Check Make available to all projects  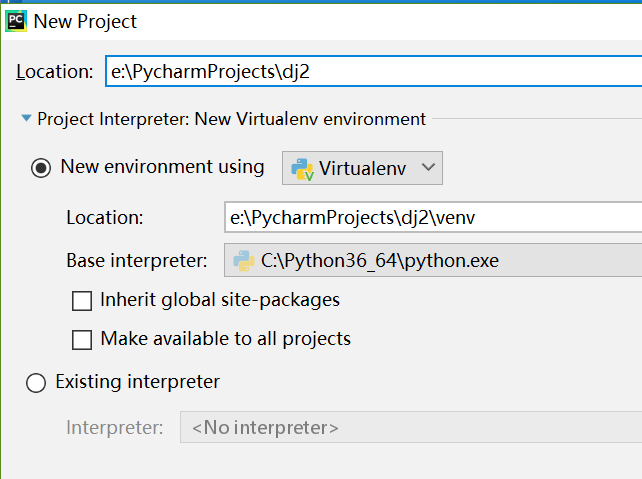82,340
